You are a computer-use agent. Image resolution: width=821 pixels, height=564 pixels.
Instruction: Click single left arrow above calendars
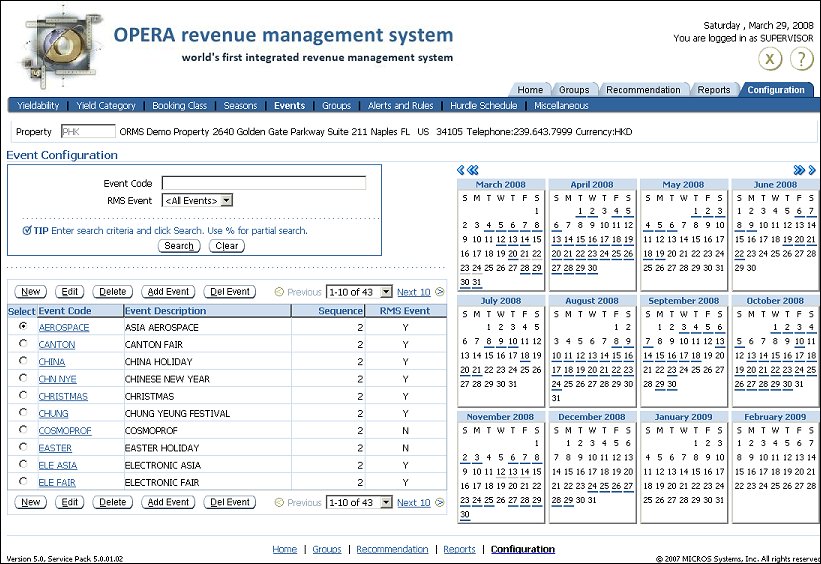pos(460,171)
